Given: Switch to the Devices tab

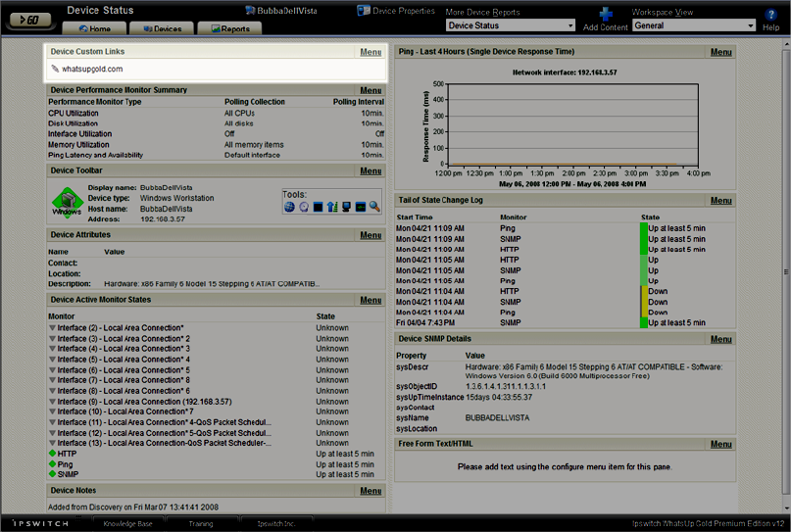Looking at the screenshot, I should pos(161,28).
